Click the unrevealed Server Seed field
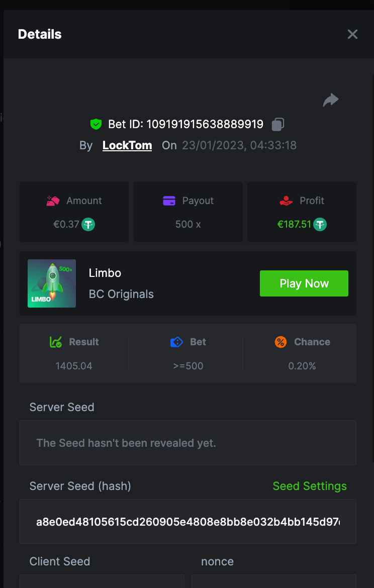The height and width of the screenshot is (588, 374). tap(188, 443)
